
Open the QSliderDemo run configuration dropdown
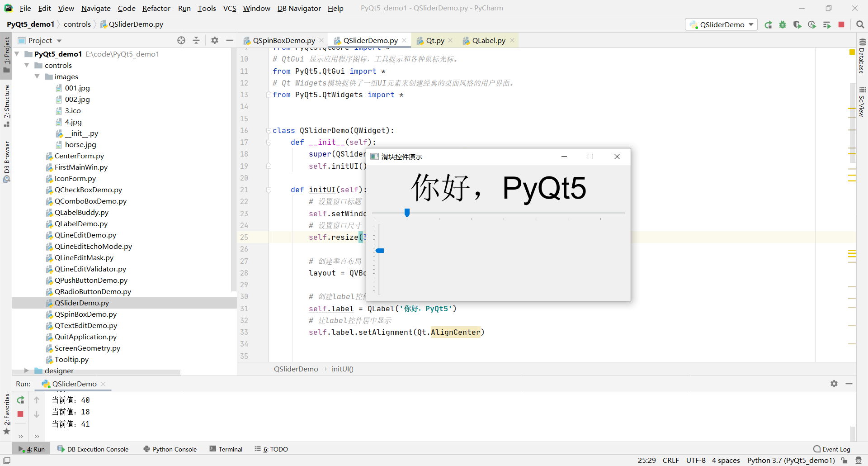pos(722,24)
